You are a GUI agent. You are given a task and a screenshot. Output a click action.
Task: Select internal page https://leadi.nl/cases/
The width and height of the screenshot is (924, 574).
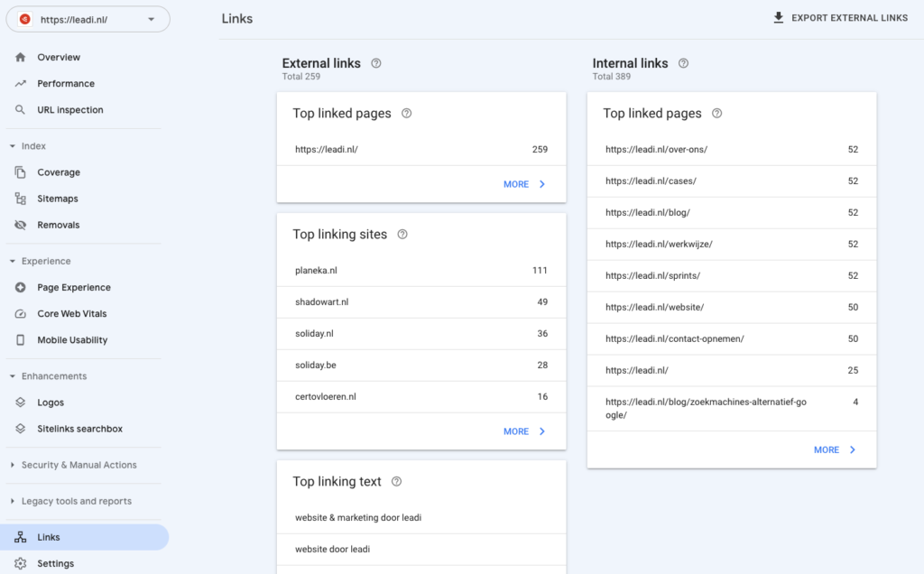pyautogui.click(x=732, y=181)
